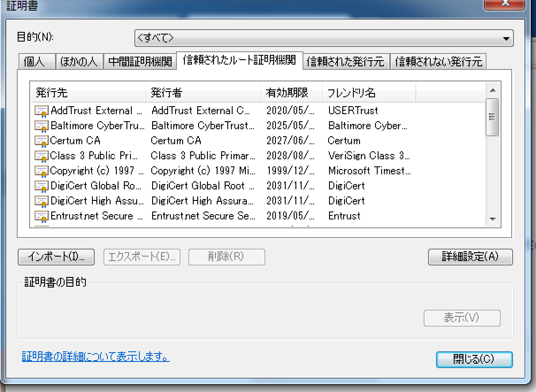536x392 pixels.
Task: Click the 2025/05/... expiry date cell
Action: [291, 126]
